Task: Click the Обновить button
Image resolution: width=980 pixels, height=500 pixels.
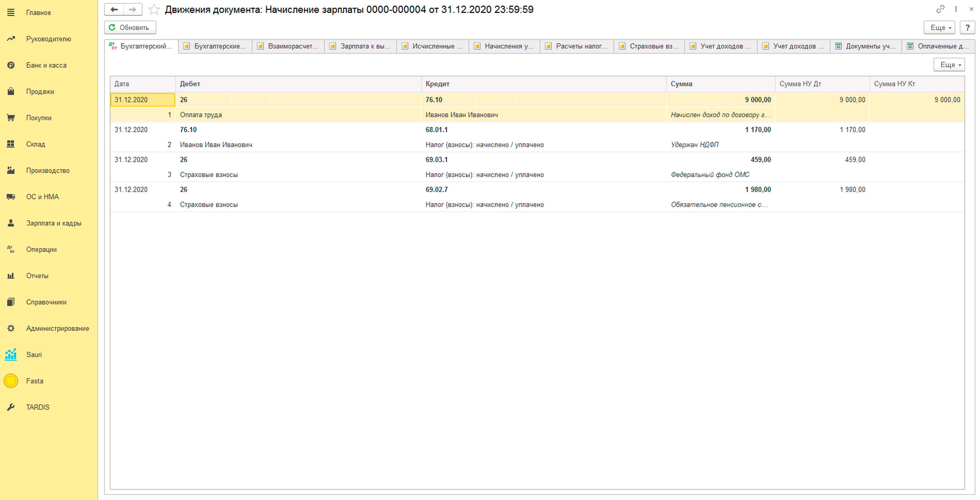Action: click(130, 27)
